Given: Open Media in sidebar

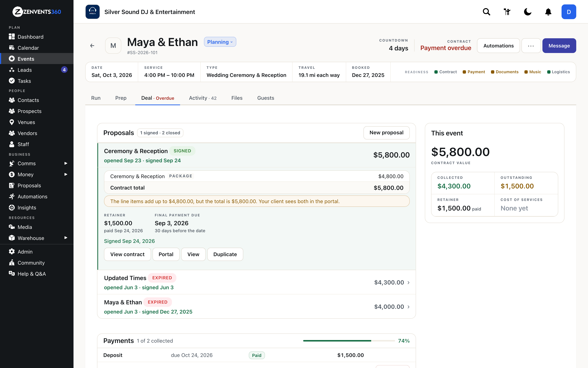Looking at the screenshot, I should [x=37, y=227].
